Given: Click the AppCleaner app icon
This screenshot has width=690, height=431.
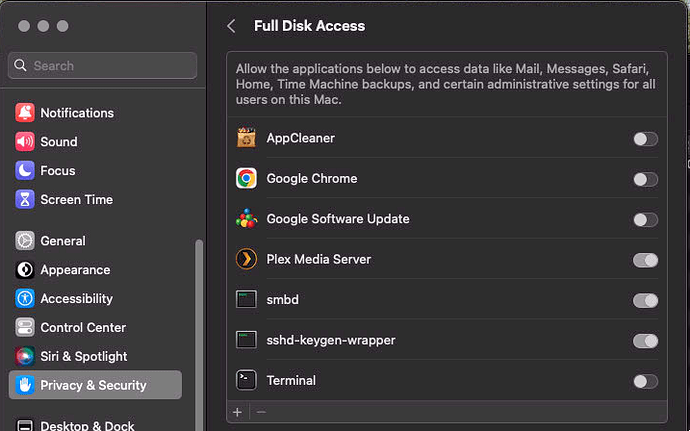Looking at the screenshot, I should point(246,138).
